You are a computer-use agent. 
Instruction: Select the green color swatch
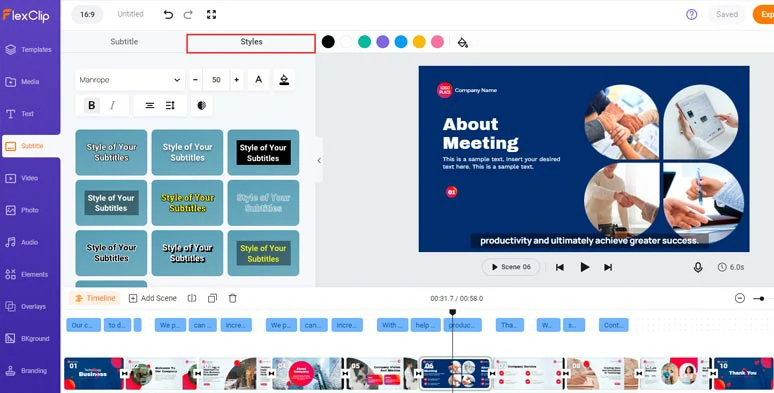[364, 42]
